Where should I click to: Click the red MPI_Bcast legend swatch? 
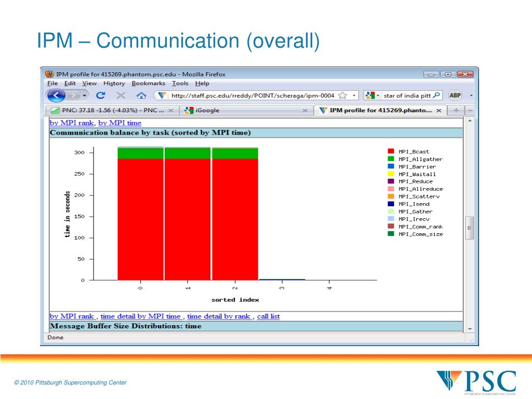pyautogui.click(x=391, y=152)
